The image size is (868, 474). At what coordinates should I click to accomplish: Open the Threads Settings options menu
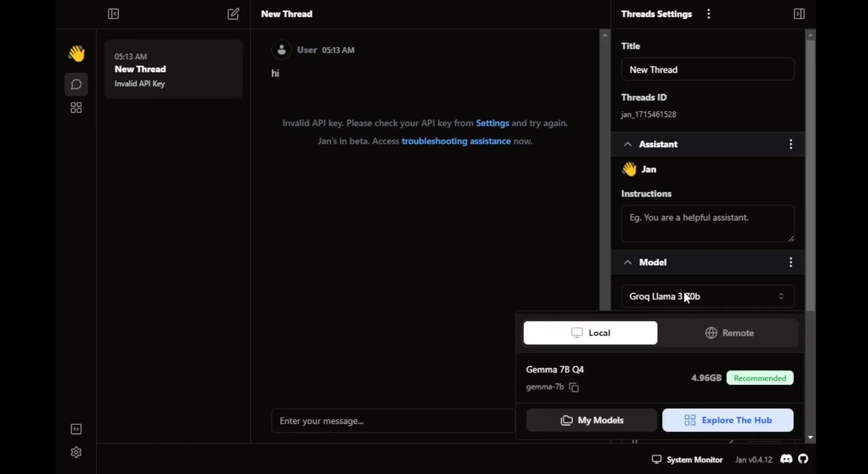pos(708,14)
